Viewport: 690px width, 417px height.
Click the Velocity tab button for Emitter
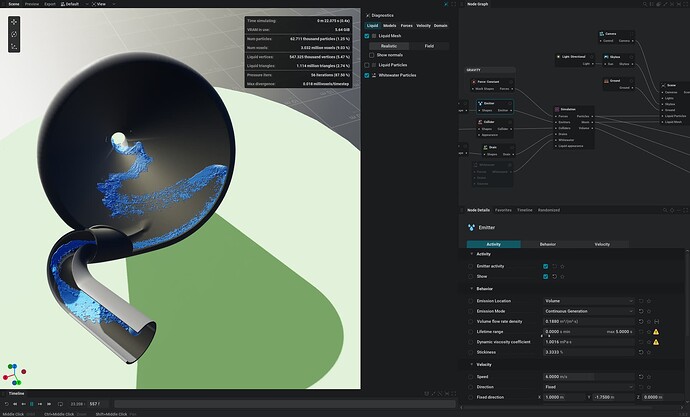tap(603, 243)
